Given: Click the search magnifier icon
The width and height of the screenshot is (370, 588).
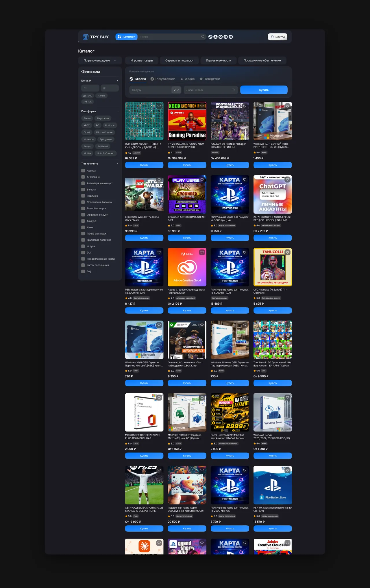Looking at the screenshot, I should point(203,37).
